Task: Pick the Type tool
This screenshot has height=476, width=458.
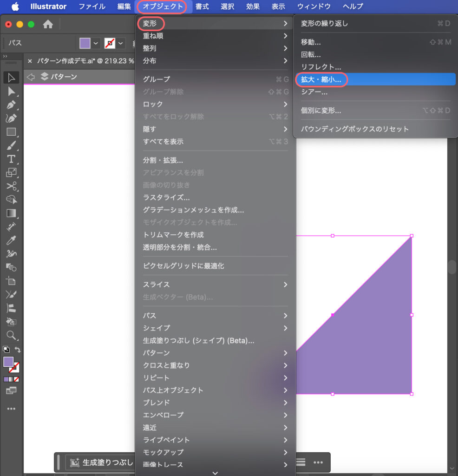Action: tap(11, 159)
